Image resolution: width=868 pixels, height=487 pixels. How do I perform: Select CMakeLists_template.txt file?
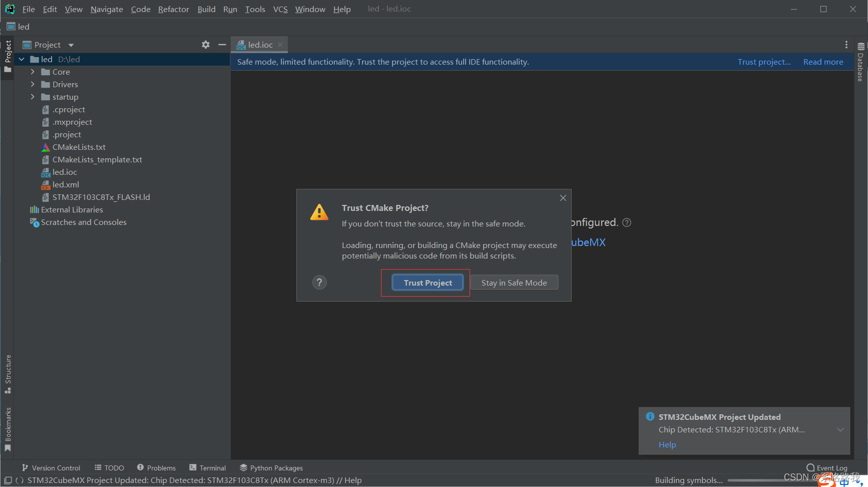(97, 160)
